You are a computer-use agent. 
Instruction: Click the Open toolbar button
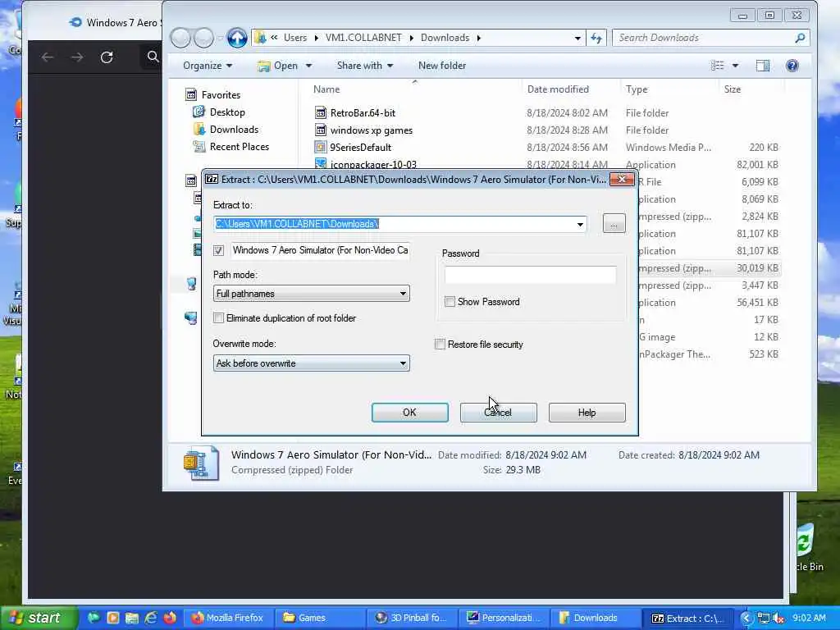pos(277,66)
